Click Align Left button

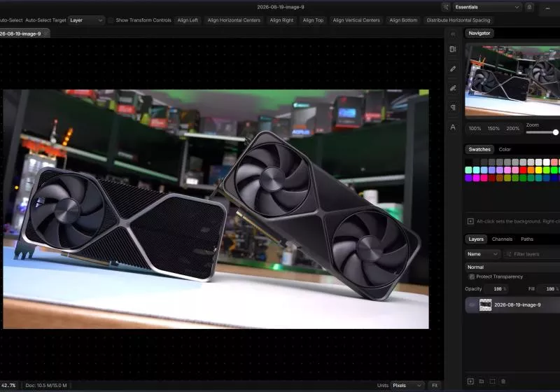pos(188,20)
